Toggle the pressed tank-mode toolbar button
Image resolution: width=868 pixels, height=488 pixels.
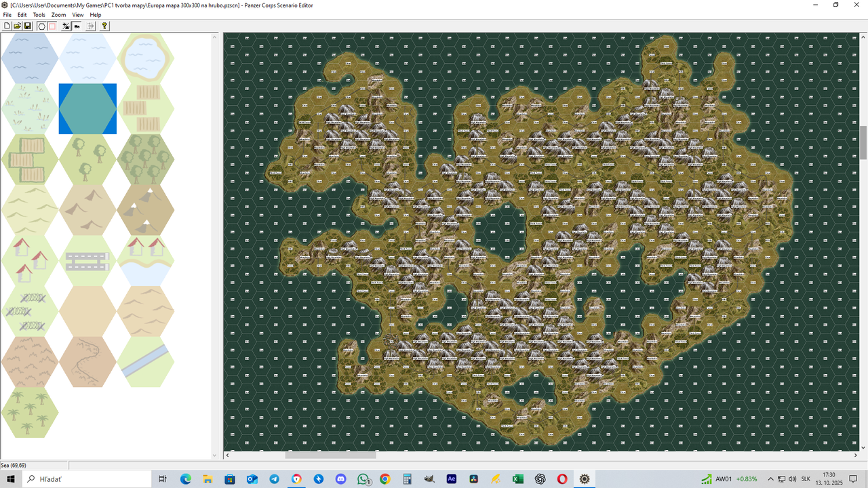77,26
